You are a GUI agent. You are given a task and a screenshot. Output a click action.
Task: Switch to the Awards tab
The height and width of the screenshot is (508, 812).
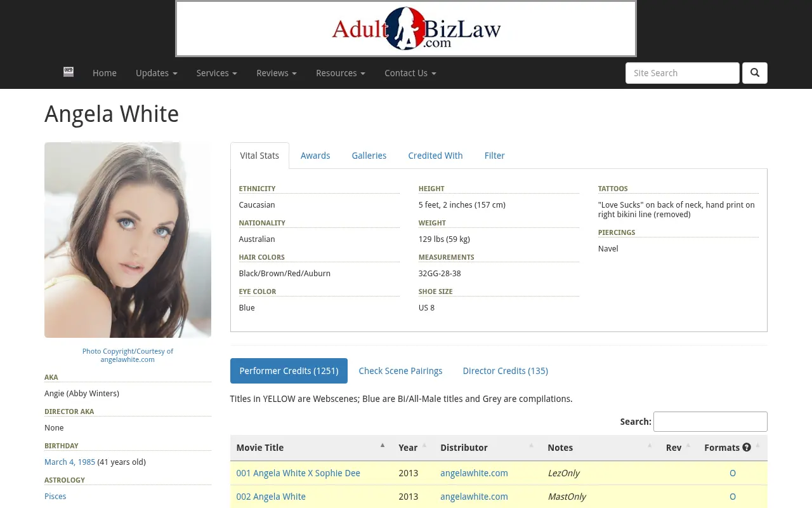tap(315, 156)
